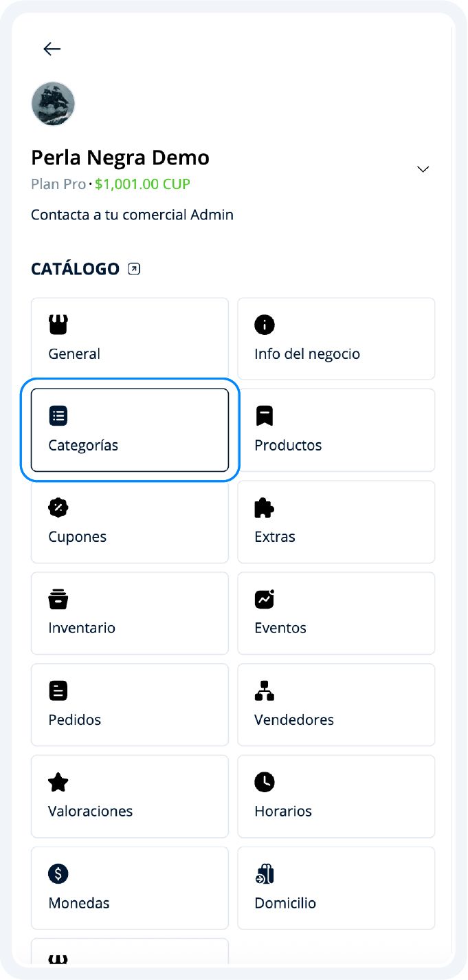Expand the chevron beside Perla Negra Demo
The image size is (468, 980).
pyautogui.click(x=423, y=168)
